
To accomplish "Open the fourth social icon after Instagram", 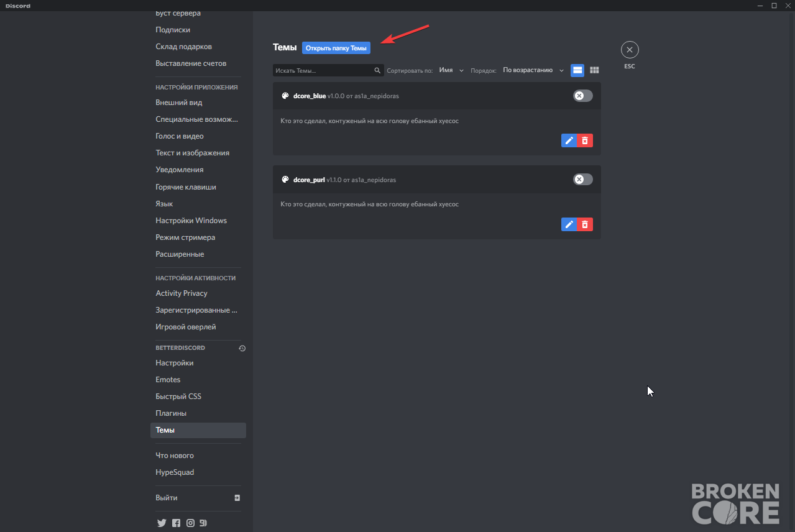I will (203, 523).
